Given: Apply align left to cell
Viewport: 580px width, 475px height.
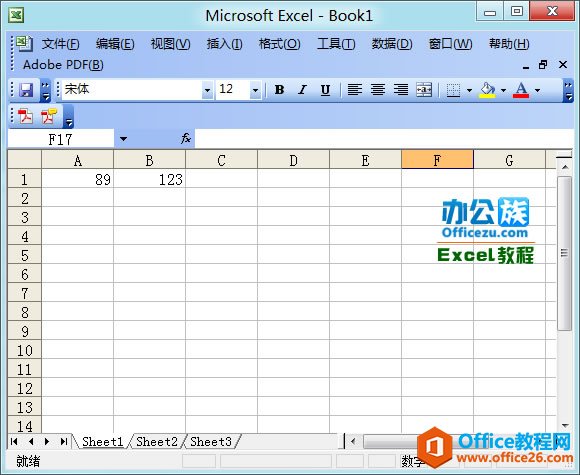Looking at the screenshot, I should pyautogui.click(x=355, y=90).
